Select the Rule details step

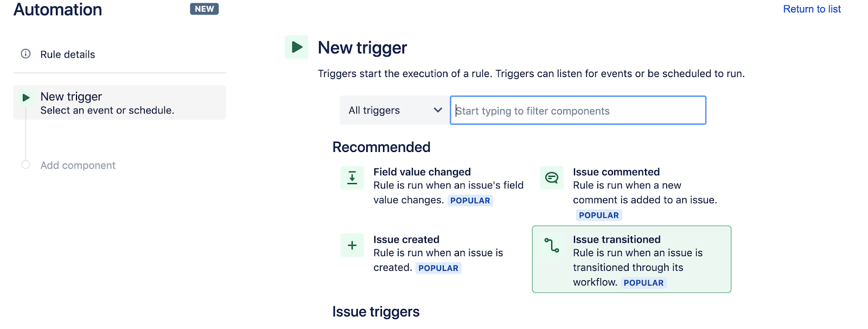67,54
